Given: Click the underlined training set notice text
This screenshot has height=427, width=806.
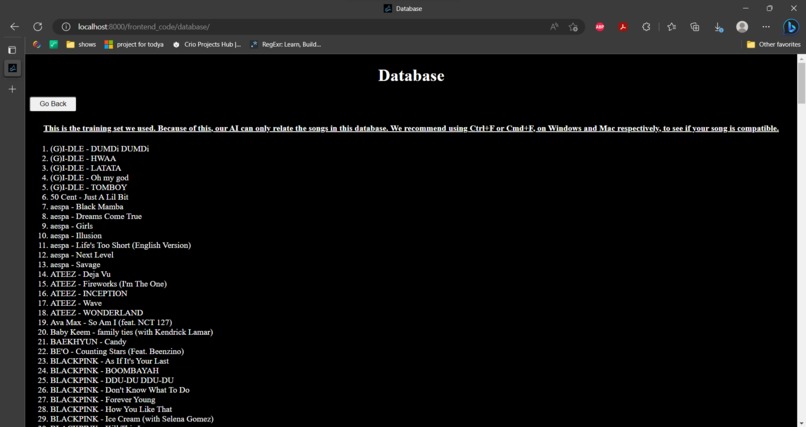Looking at the screenshot, I should 411,128.
